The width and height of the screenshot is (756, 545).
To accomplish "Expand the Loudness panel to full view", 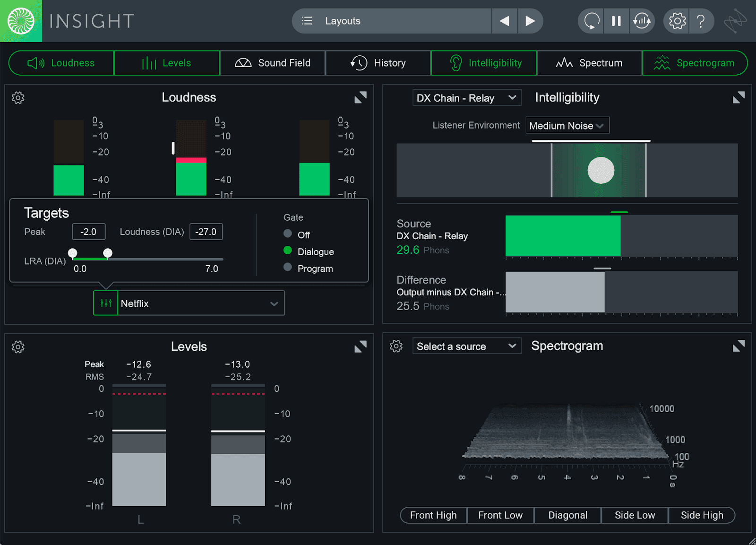I will [x=361, y=97].
